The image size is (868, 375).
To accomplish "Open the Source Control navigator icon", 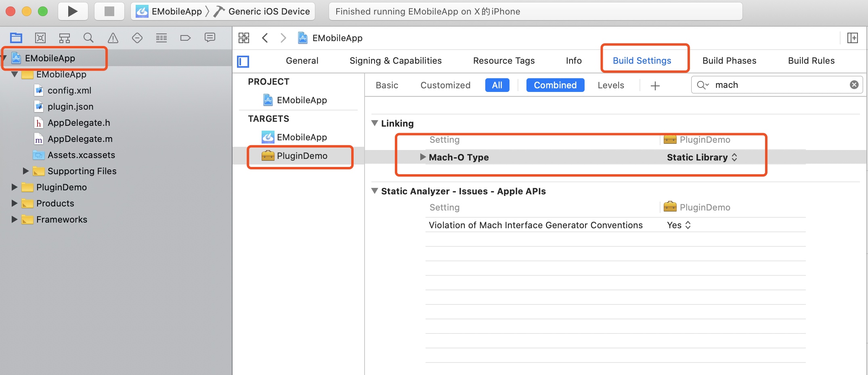I will click(40, 38).
